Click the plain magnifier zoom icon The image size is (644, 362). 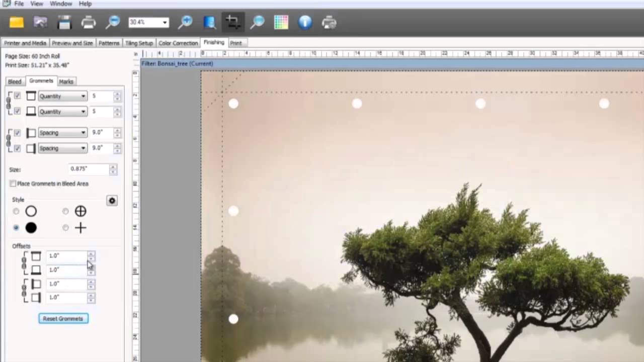point(257,22)
